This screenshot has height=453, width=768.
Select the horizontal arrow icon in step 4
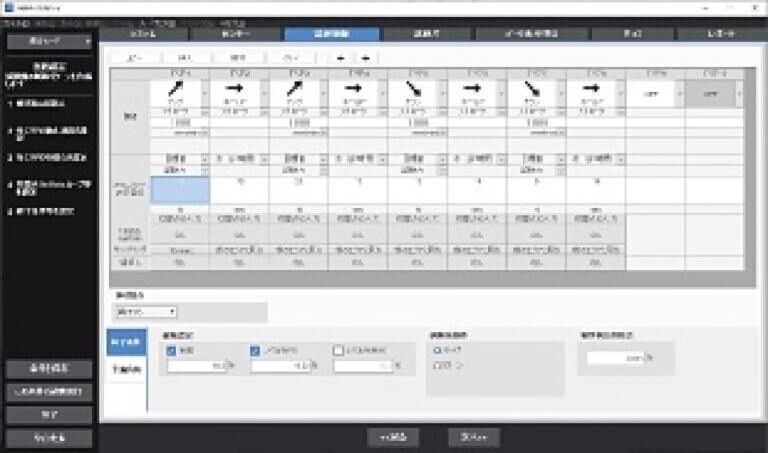(x=354, y=90)
